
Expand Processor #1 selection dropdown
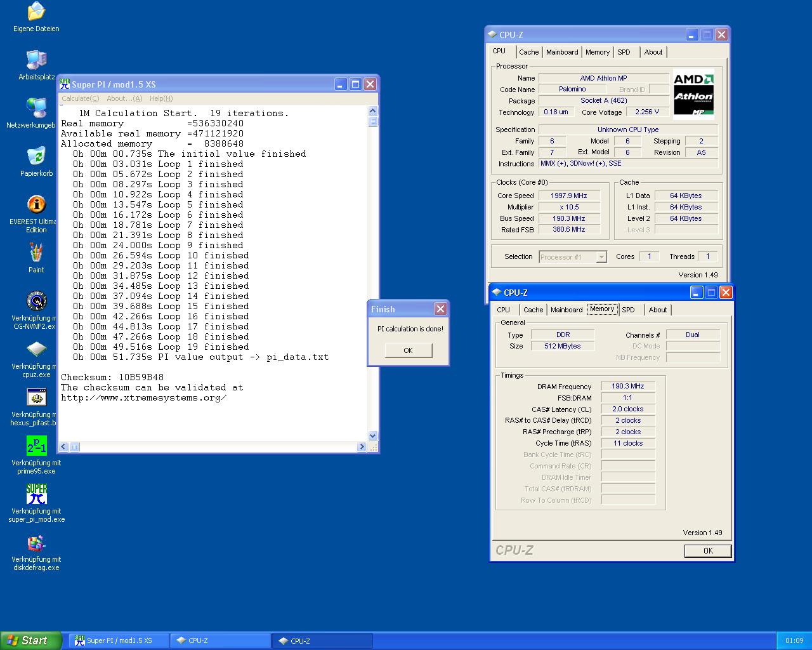601,257
